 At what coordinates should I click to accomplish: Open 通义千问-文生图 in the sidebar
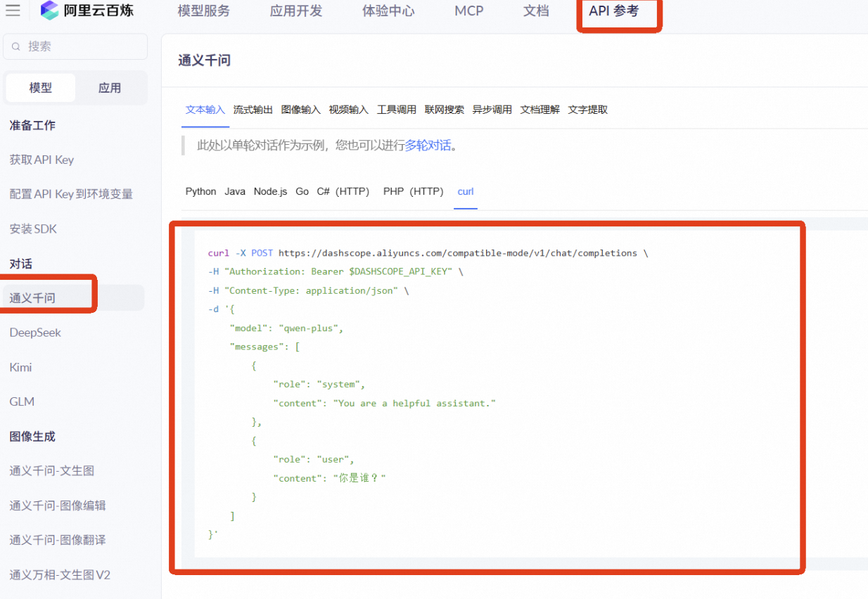point(51,471)
